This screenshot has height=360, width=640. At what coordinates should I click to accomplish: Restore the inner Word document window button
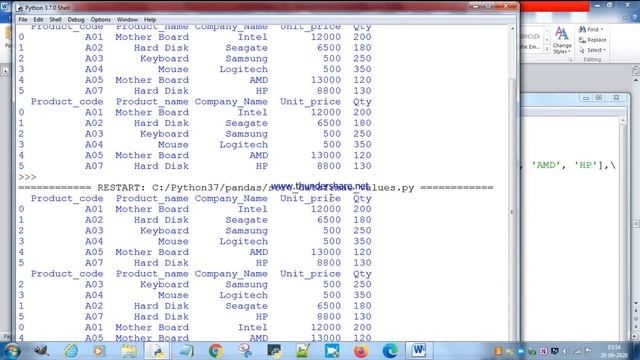(599, 98)
